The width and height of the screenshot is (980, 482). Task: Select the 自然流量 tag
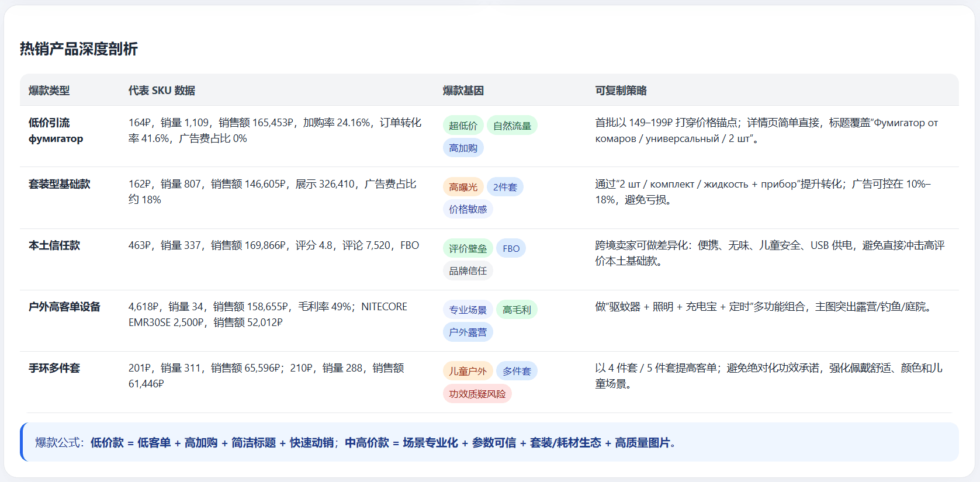[512, 126]
